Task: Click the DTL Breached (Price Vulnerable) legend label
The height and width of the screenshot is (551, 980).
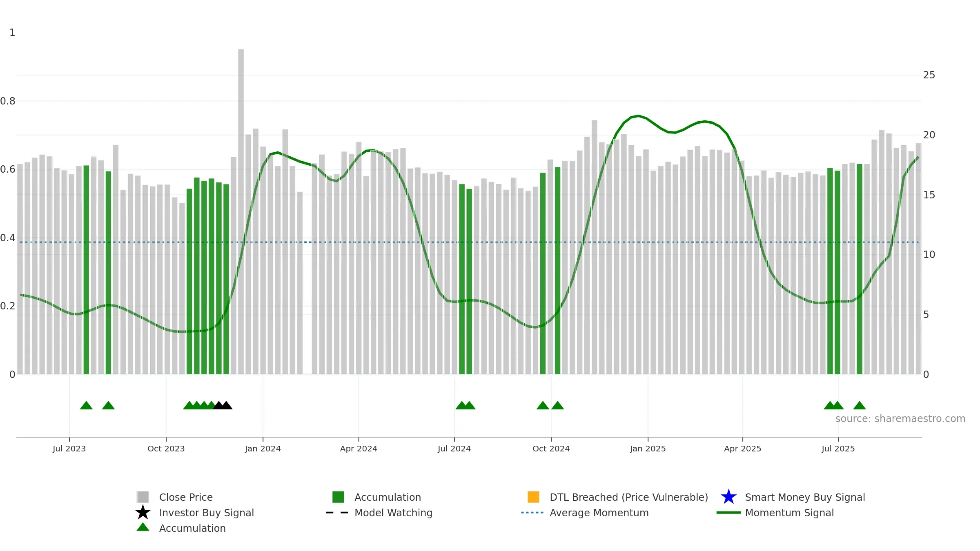Action: 629,497
